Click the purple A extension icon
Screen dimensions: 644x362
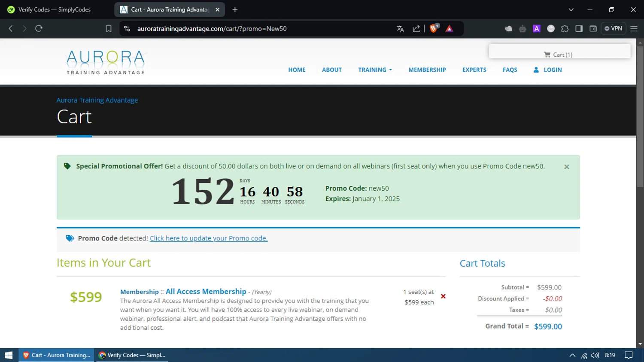pyautogui.click(x=537, y=29)
